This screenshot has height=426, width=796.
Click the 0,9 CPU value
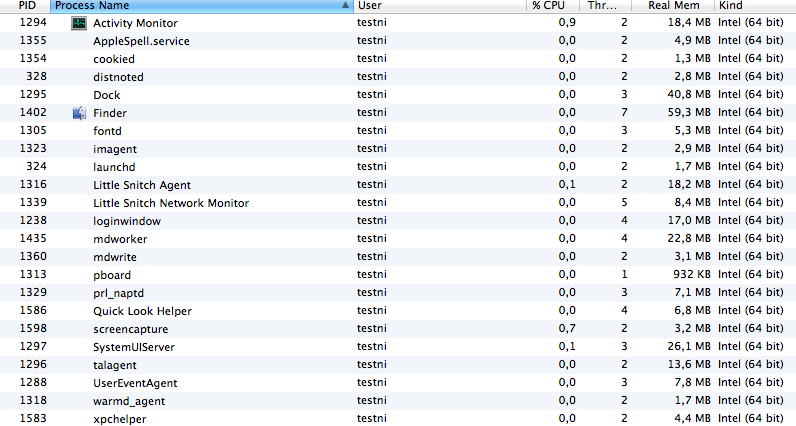(567, 22)
